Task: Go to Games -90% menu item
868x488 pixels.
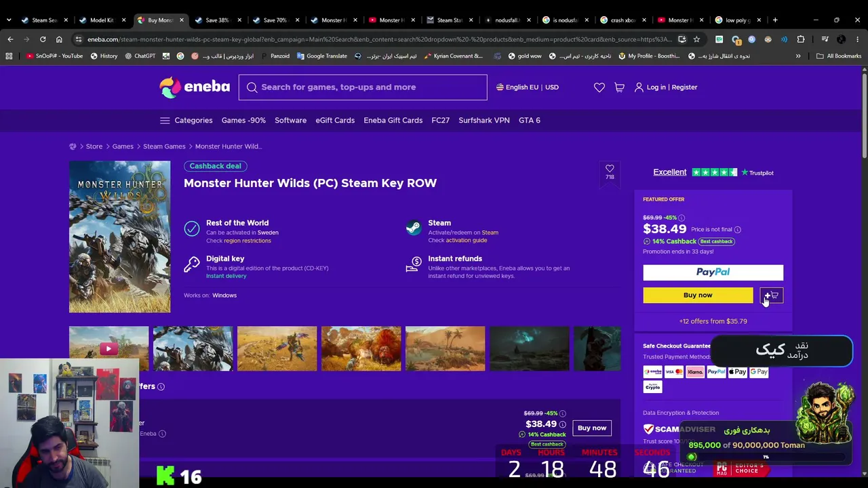Action: click(x=243, y=121)
